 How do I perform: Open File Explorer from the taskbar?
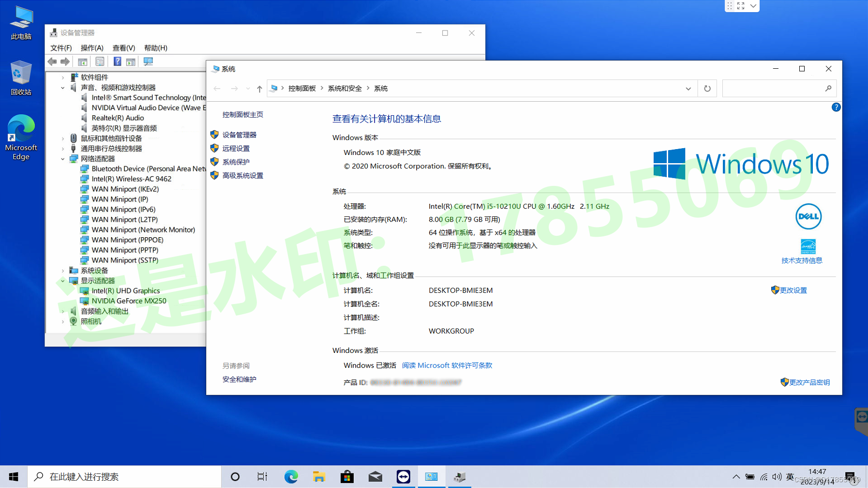tap(319, 477)
